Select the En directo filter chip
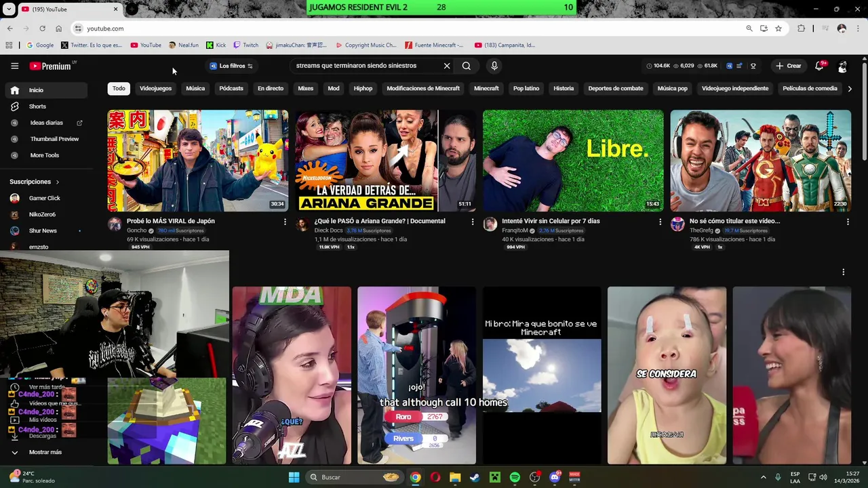The width and height of the screenshot is (868, 488). coord(271,89)
